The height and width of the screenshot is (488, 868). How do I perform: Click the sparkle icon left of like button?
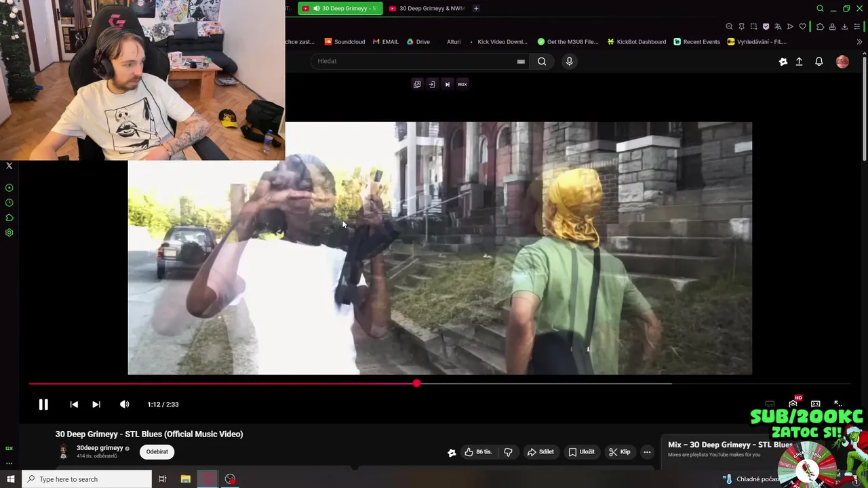click(452, 452)
